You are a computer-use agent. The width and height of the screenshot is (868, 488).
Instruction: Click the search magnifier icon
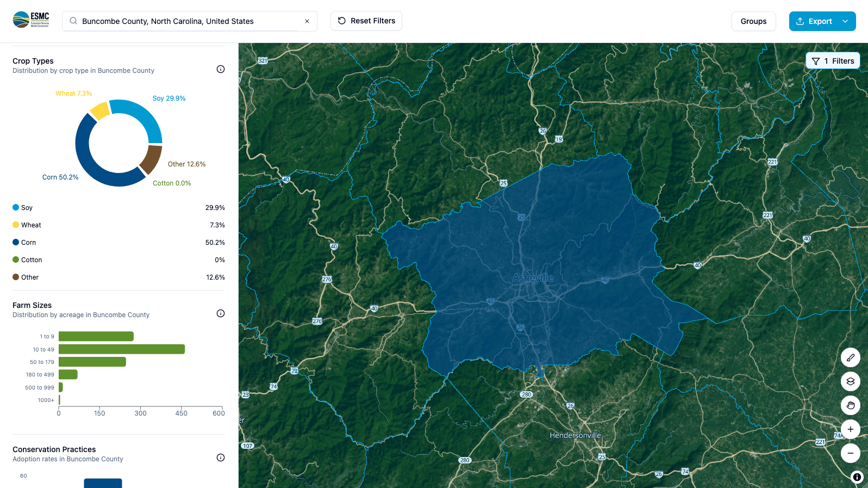click(73, 21)
